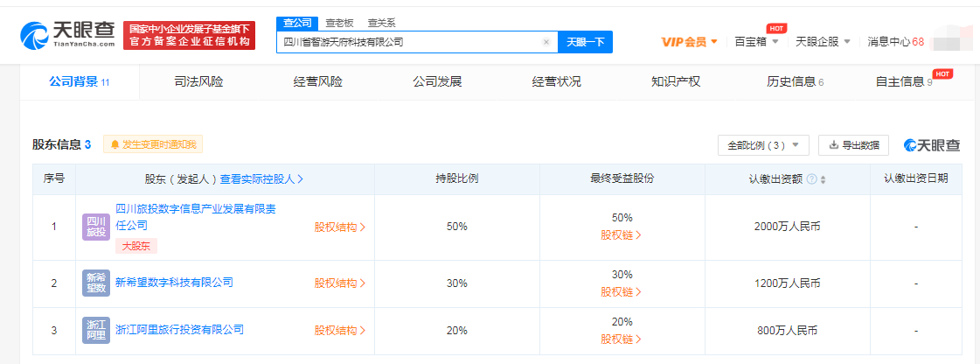Click the 新希望数 company avatar icon

95,283
